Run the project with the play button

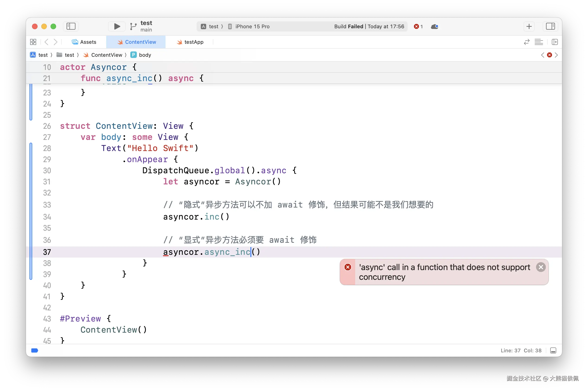[x=117, y=26]
